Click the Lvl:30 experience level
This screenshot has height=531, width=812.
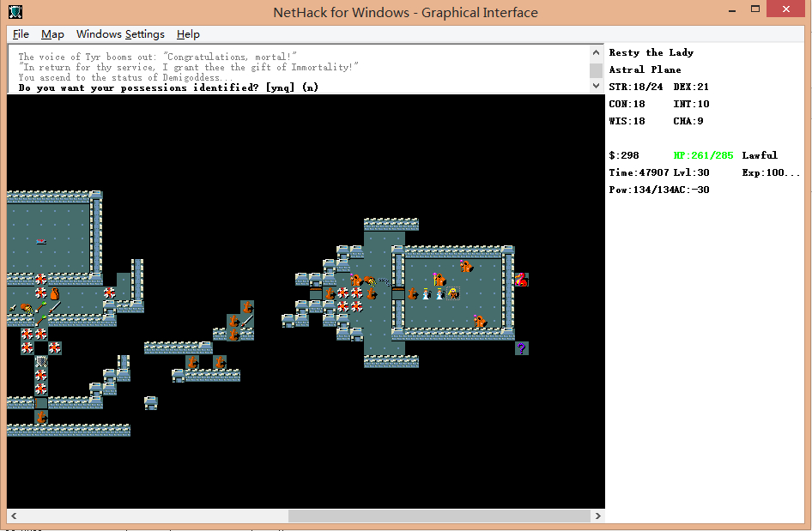pyautogui.click(x=691, y=172)
